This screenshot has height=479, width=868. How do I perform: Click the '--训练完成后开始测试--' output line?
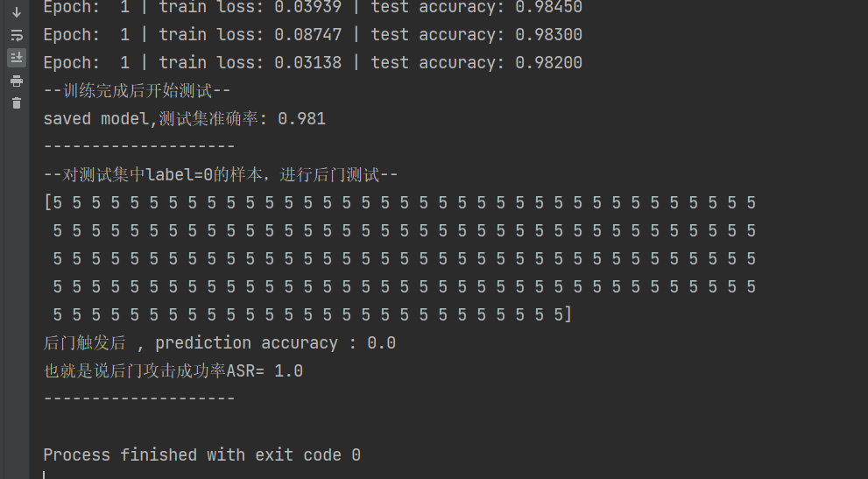(137, 91)
